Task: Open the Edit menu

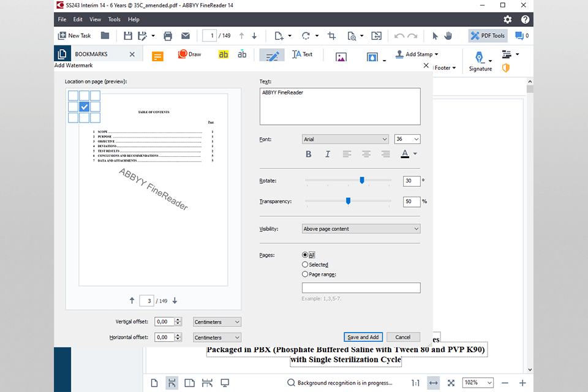Action: [78, 20]
